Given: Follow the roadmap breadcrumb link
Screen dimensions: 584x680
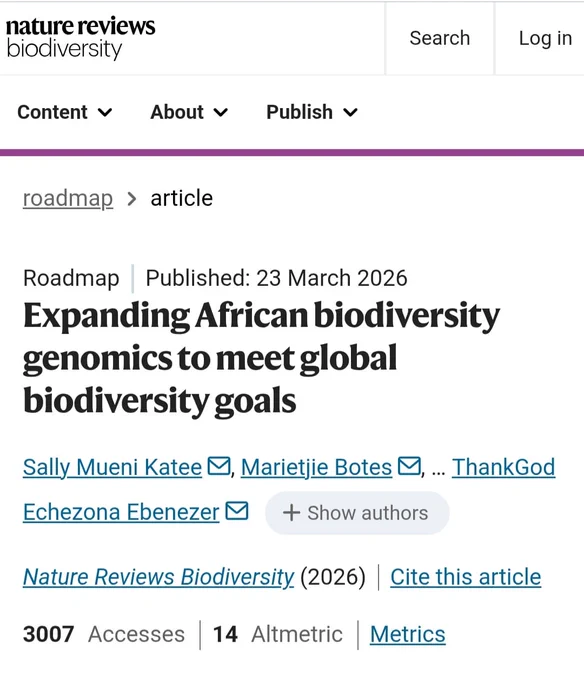Looking at the screenshot, I should point(68,199).
